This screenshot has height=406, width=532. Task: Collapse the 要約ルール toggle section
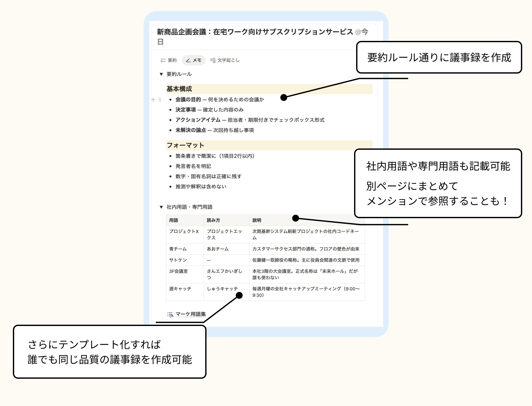pos(161,74)
